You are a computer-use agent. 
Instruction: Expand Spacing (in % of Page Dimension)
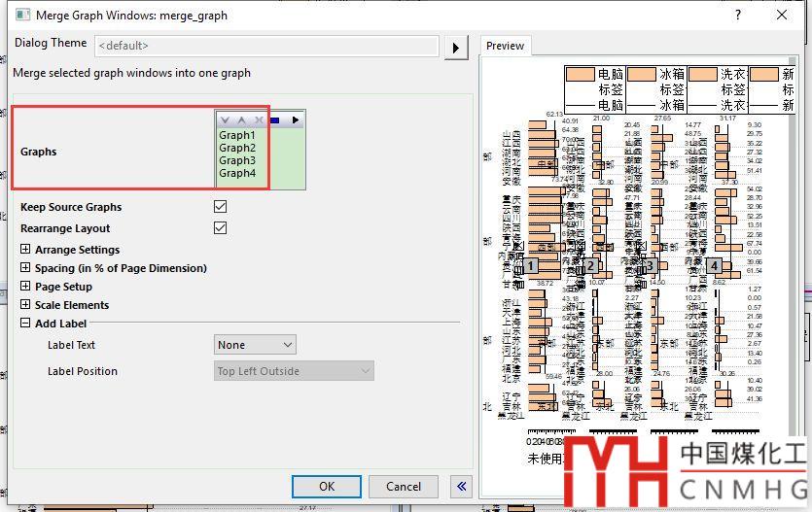point(25,268)
